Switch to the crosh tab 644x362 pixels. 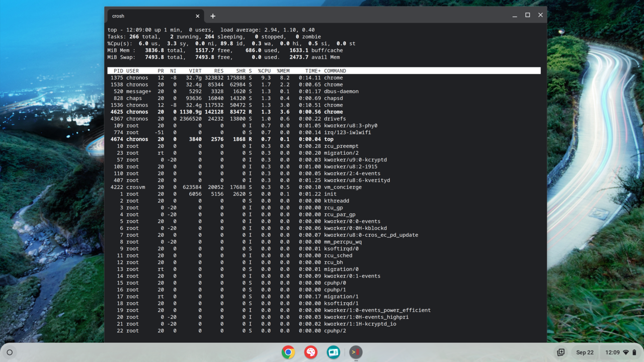[156, 16]
